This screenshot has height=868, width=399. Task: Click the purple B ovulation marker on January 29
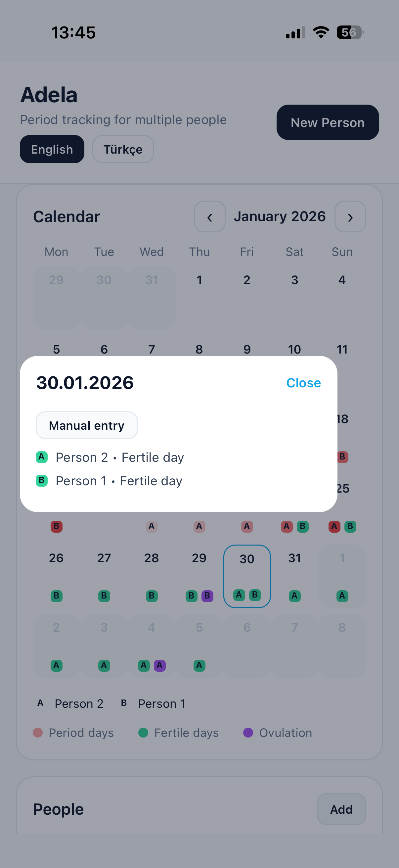(x=208, y=596)
